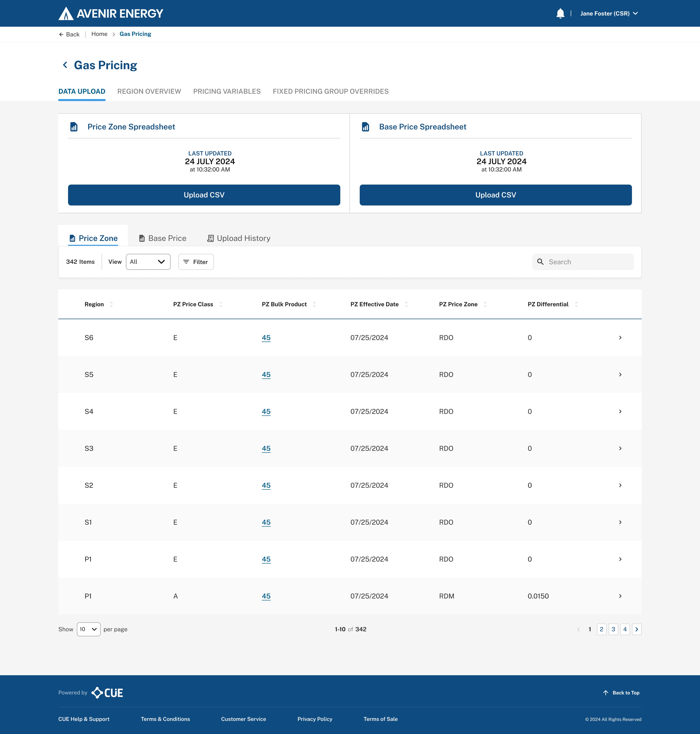Open bulk product 45 link in S3 row
Screen dimensions: 700x734
click(x=266, y=448)
